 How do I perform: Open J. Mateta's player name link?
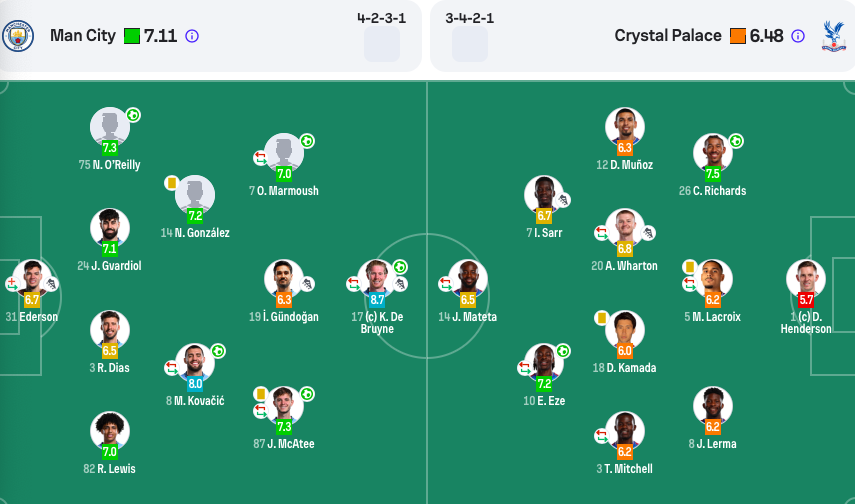tap(468, 317)
